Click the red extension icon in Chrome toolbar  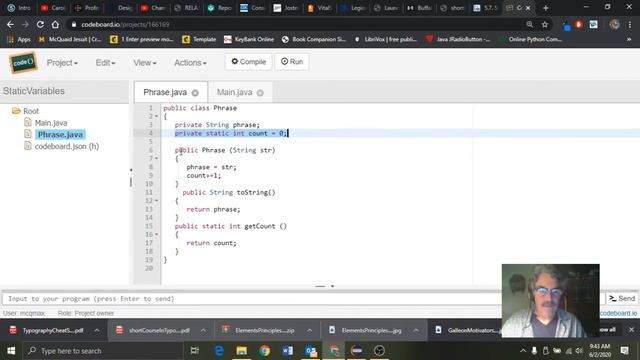click(579, 24)
